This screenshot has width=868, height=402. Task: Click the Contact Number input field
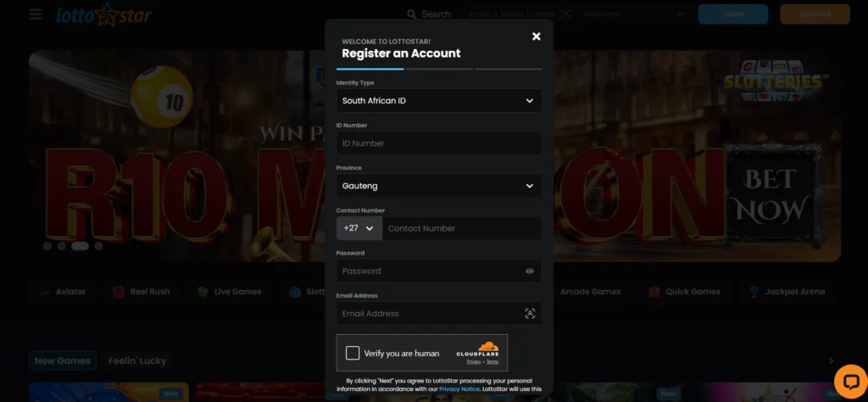pos(462,228)
